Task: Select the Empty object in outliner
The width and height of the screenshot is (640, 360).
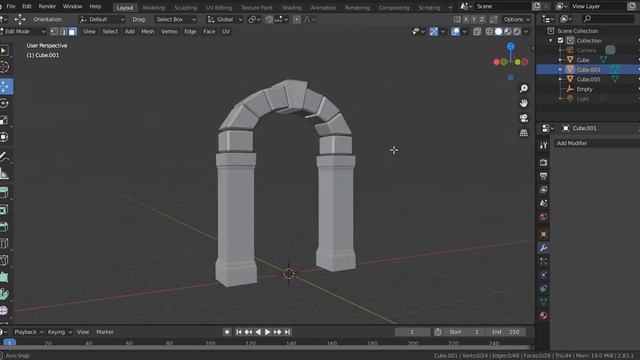Action: pos(584,89)
